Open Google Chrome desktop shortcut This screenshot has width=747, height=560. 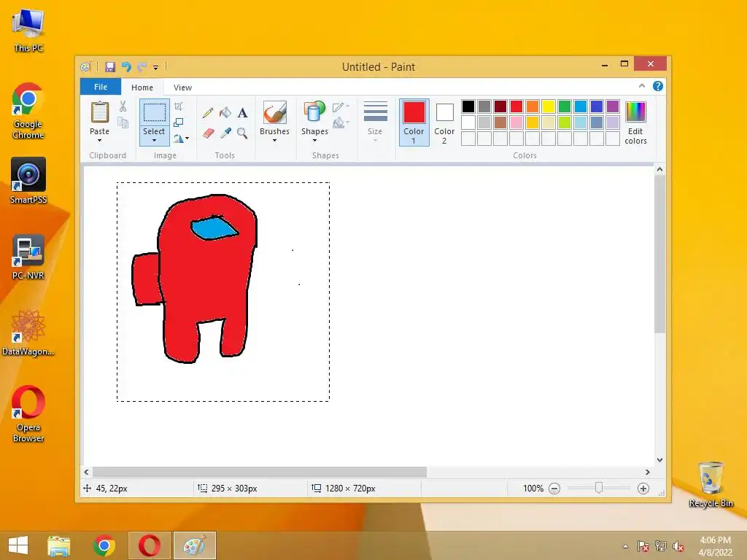tap(28, 111)
